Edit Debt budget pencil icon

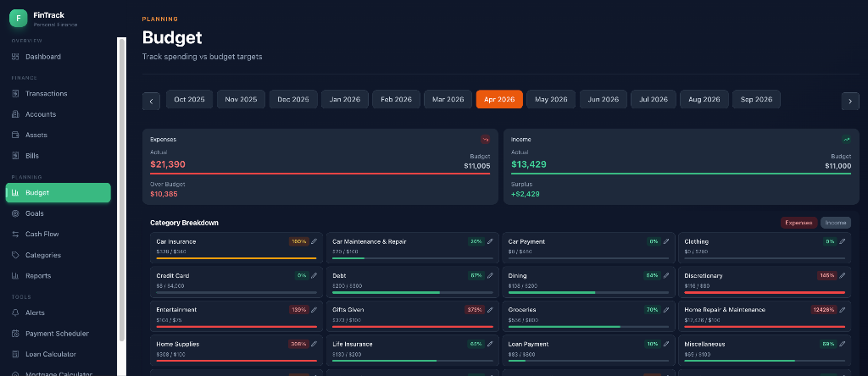(x=490, y=275)
